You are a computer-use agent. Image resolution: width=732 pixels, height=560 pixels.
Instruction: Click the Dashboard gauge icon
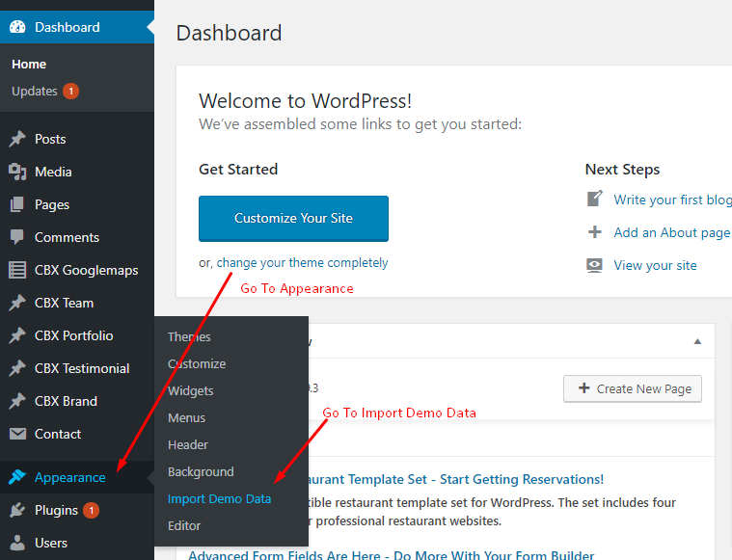point(17,27)
